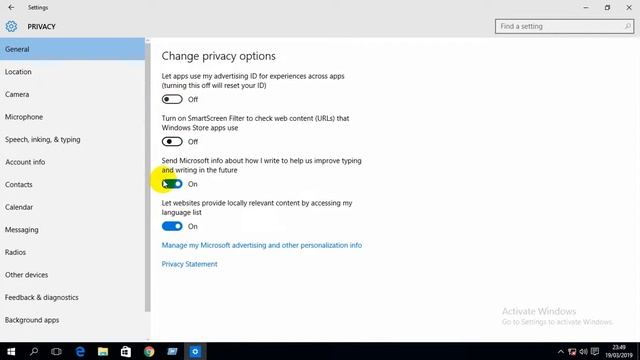Open the Privacy Statement link
Image resolution: width=640 pixels, height=360 pixels.
(189, 264)
